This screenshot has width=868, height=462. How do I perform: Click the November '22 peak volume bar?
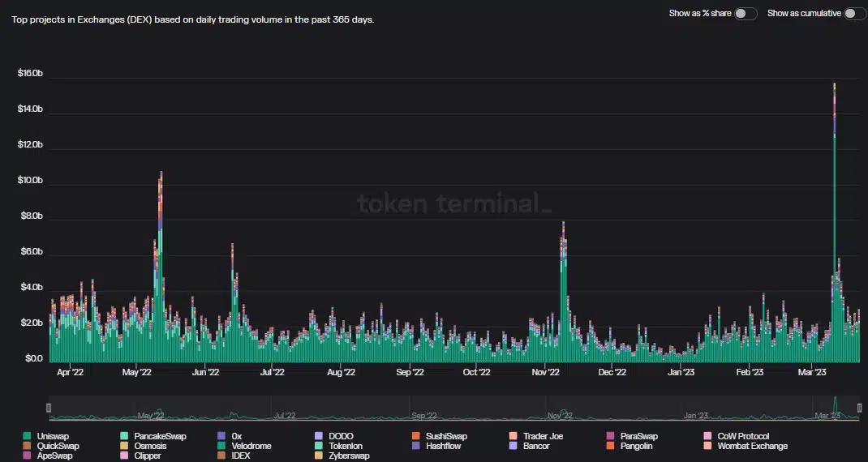[563, 292]
